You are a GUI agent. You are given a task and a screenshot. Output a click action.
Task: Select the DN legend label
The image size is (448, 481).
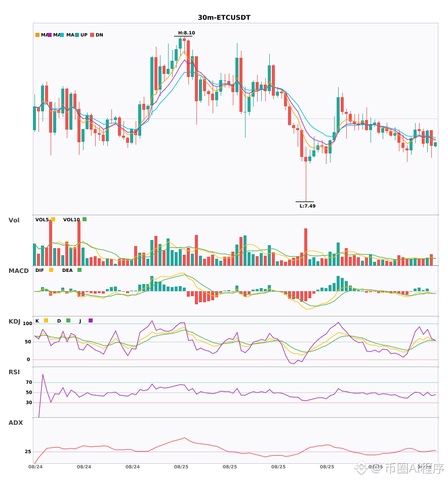point(99,35)
